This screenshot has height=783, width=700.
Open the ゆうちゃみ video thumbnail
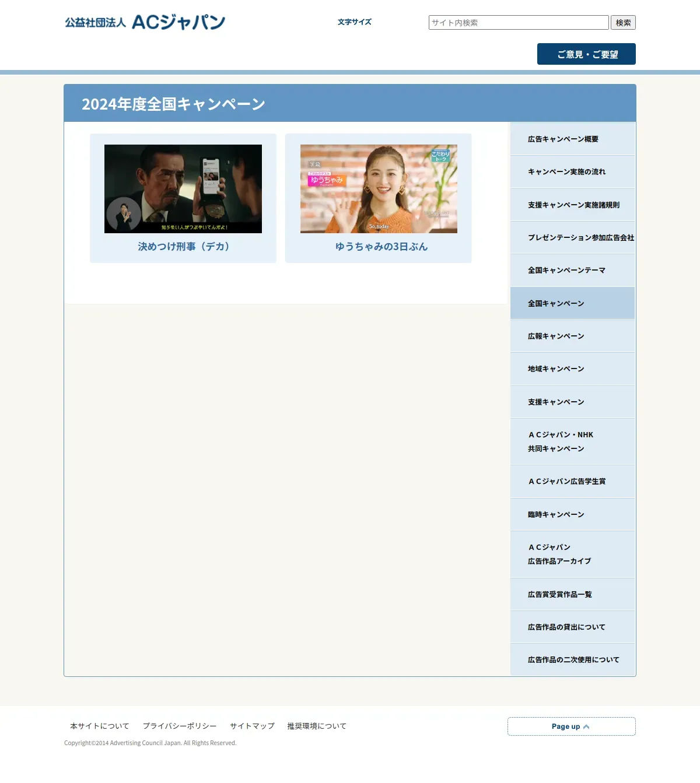pos(379,189)
